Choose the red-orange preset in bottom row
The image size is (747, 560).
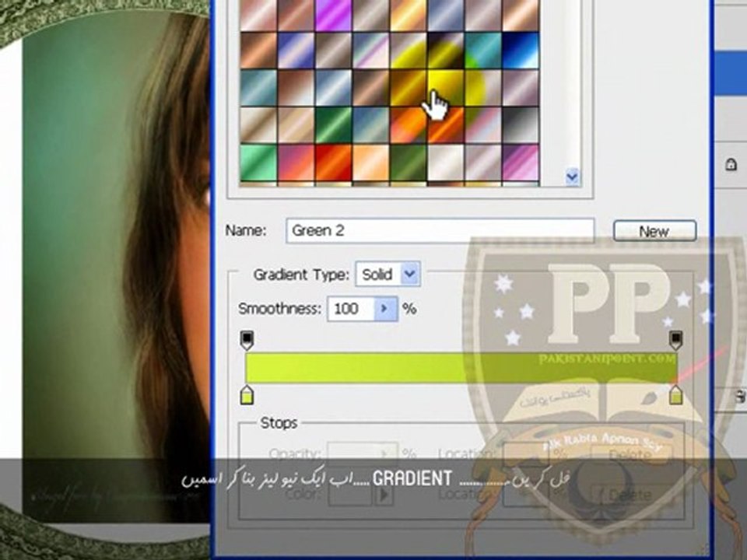[x=334, y=163]
